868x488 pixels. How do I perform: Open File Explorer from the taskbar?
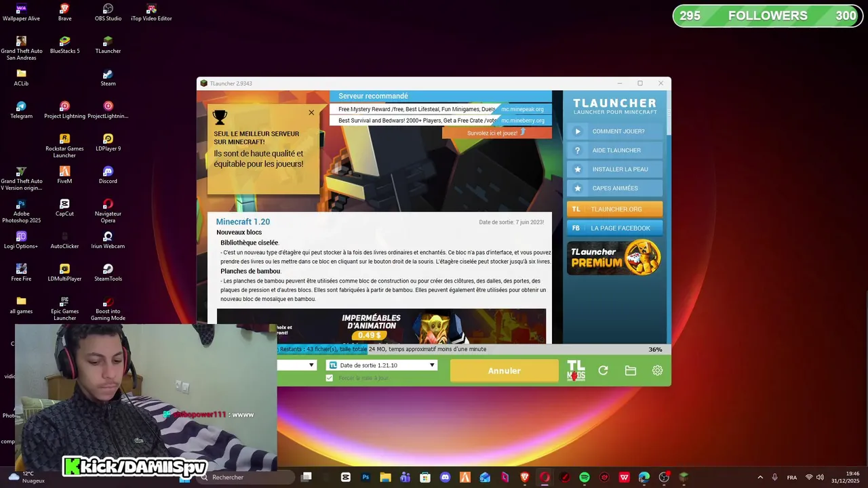click(385, 477)
